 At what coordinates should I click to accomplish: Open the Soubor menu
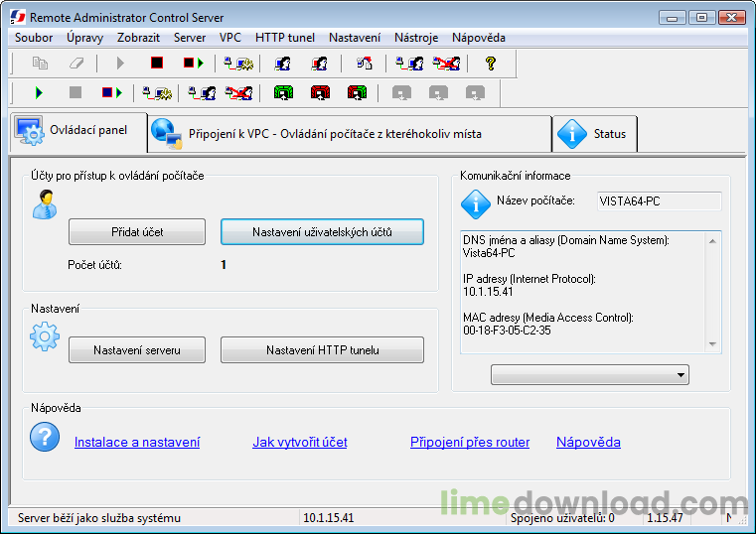tap(34, 38)
